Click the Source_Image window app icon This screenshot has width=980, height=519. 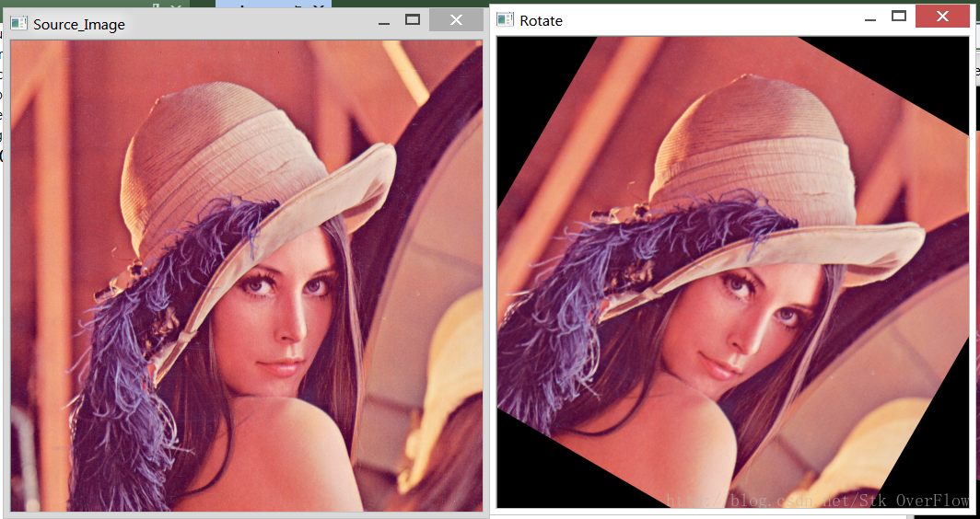pyautogui.click(x=18, y=24)
